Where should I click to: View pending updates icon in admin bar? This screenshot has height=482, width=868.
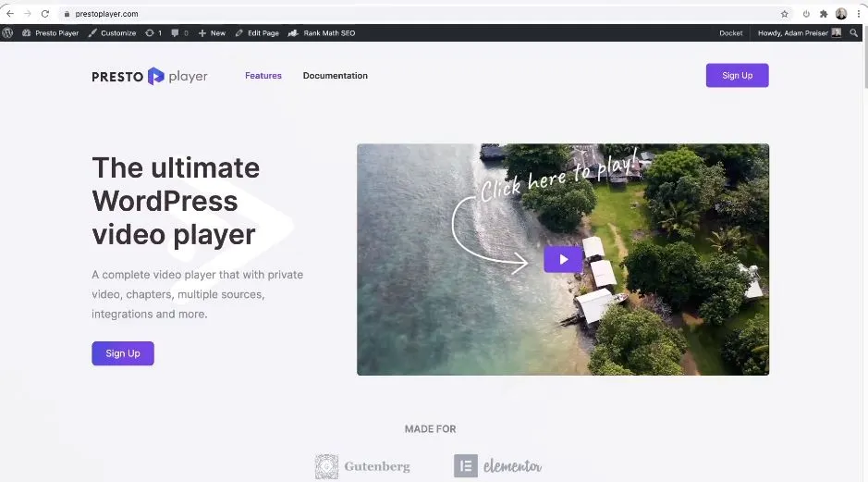coord(153,33)
